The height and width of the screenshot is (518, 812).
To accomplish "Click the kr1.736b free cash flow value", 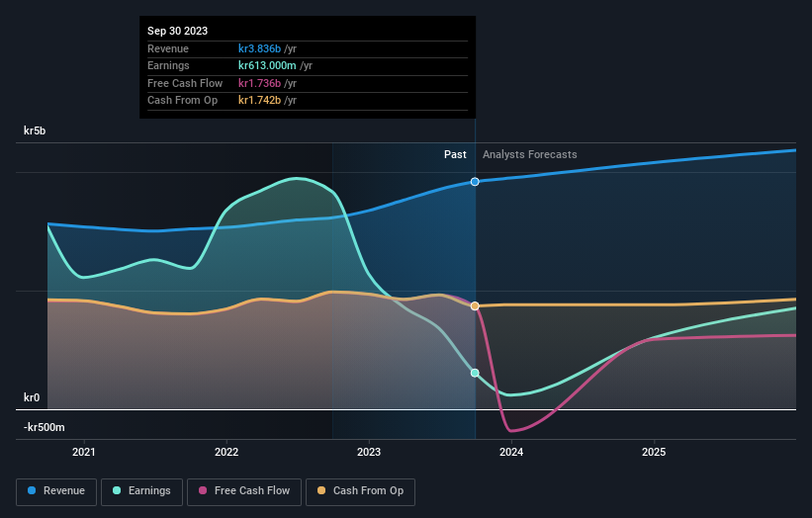I will point(259,83).
